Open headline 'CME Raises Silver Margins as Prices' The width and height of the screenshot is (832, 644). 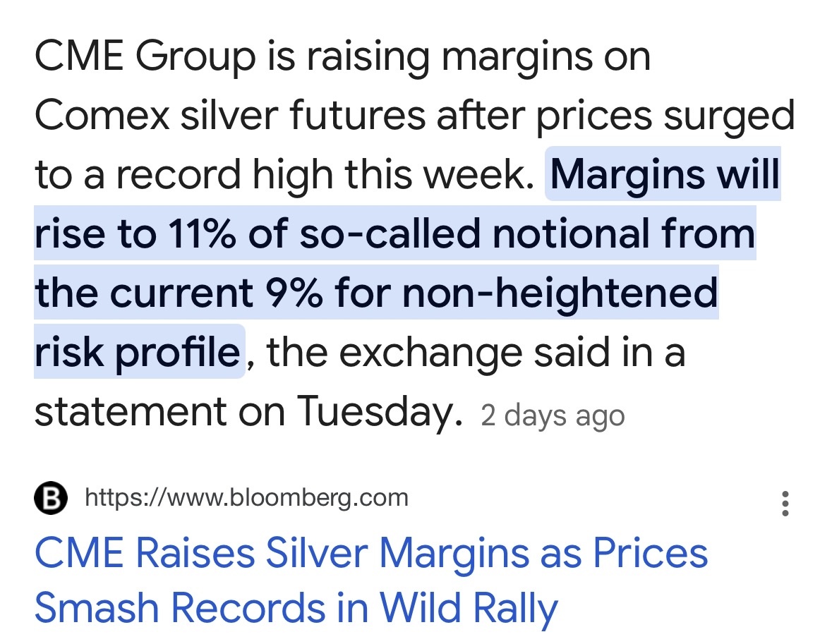tap(371, 553)
